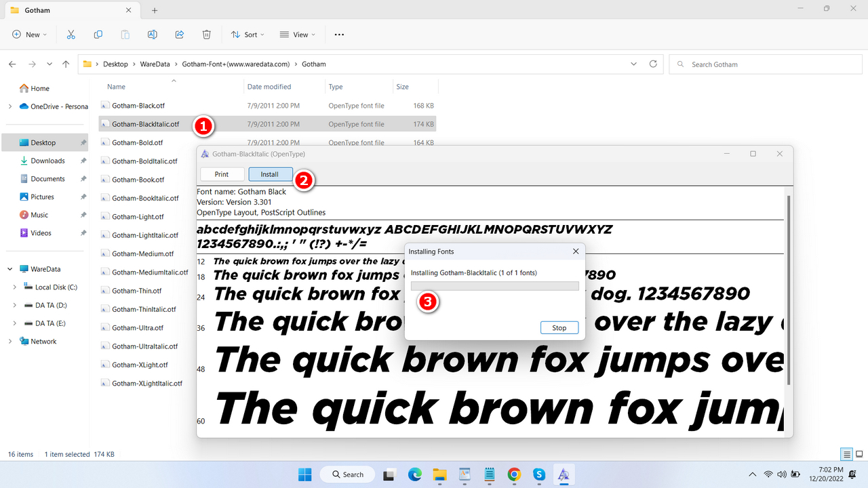Switch to details view in the status bar
This screenshot has height=488, width=868.
846,454
